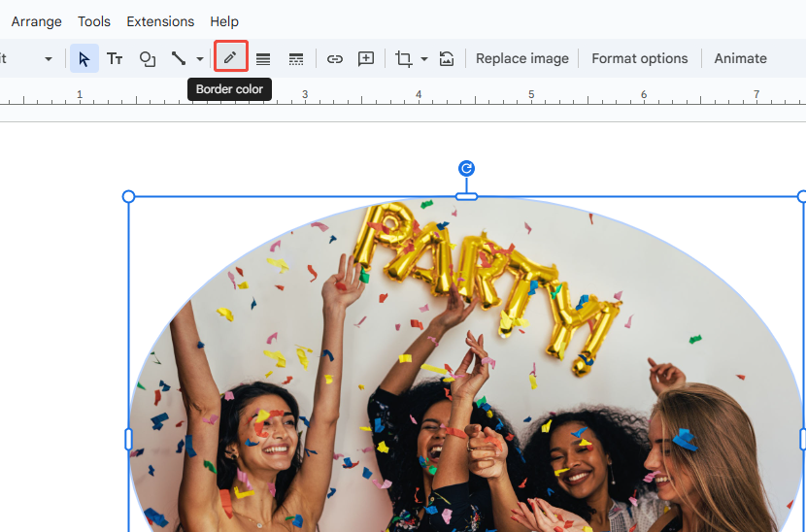Click the crop image icon
806x532 pixels.
coord(404,58)
